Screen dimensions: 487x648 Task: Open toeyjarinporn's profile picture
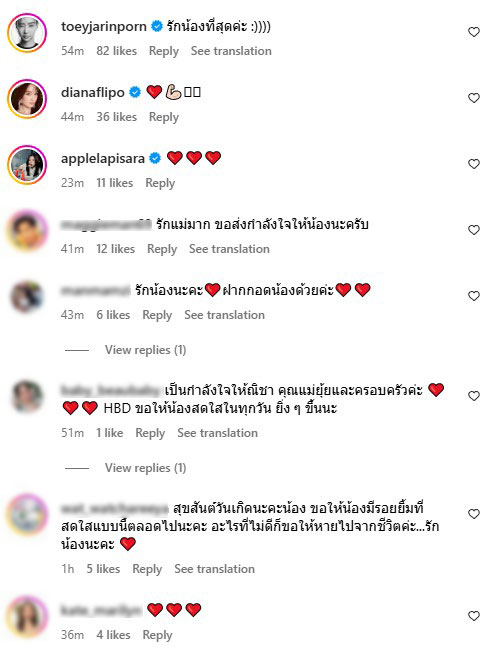click(x=27, y=33)
